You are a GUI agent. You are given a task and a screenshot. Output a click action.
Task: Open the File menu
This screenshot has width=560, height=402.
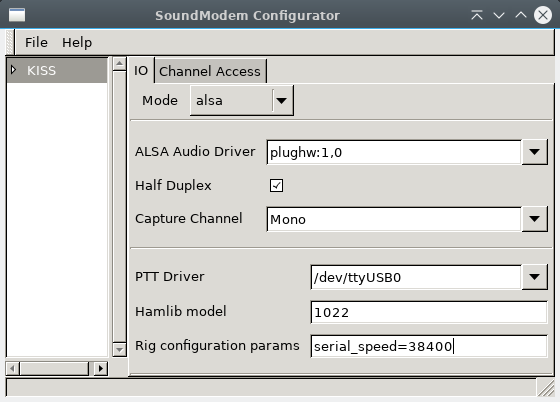tap(36, 42)
